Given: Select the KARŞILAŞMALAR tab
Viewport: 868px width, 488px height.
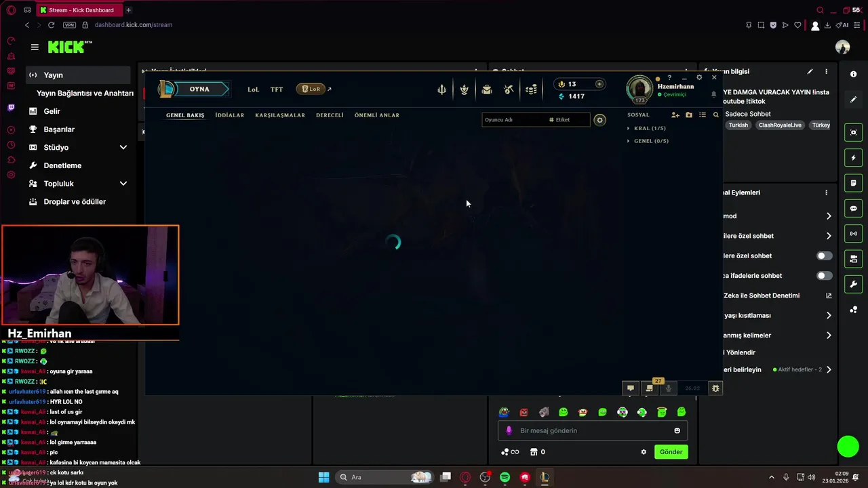Looking at the screenshot, I should (280, 115).
